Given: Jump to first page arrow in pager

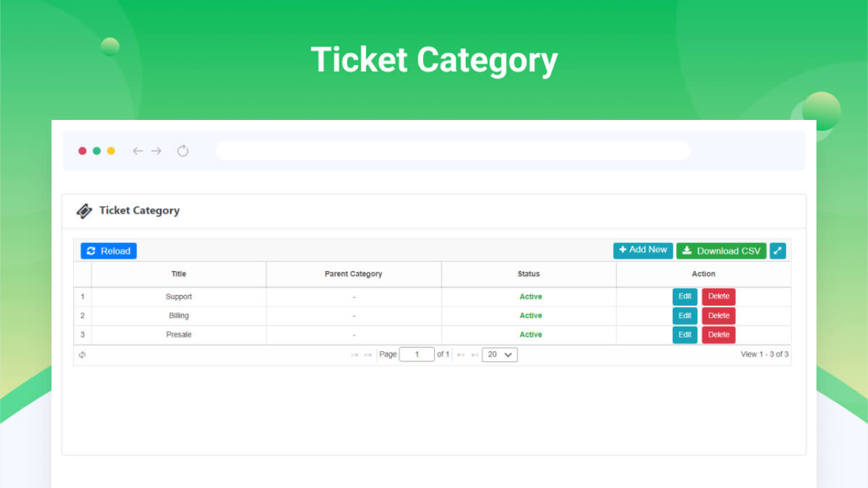Looking at the screenshot, I should click(x=355, y=354).
